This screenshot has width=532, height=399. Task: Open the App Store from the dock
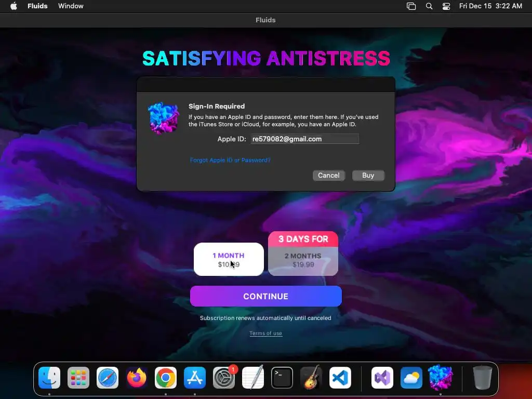point(195,378)
